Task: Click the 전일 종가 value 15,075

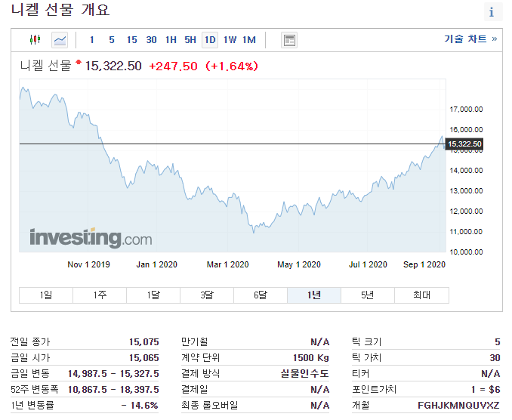Action: (x=144, y=342)
